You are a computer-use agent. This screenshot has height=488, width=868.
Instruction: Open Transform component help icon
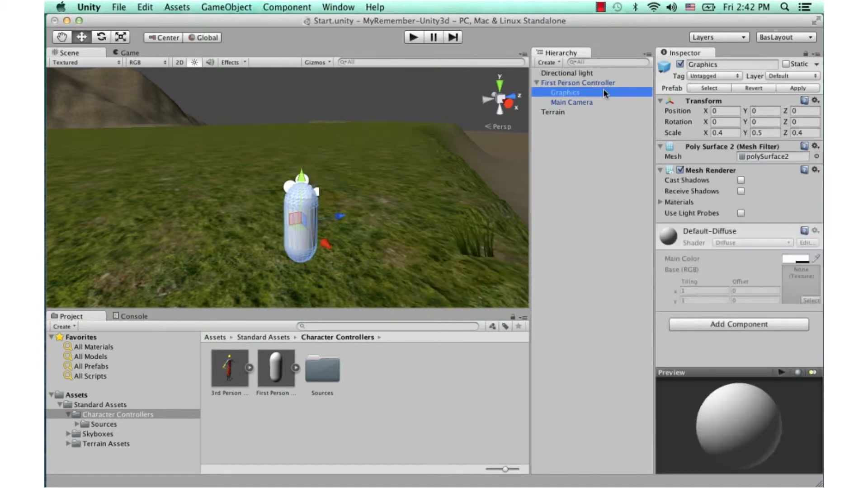pyautogui.click(x=804, y=100)
